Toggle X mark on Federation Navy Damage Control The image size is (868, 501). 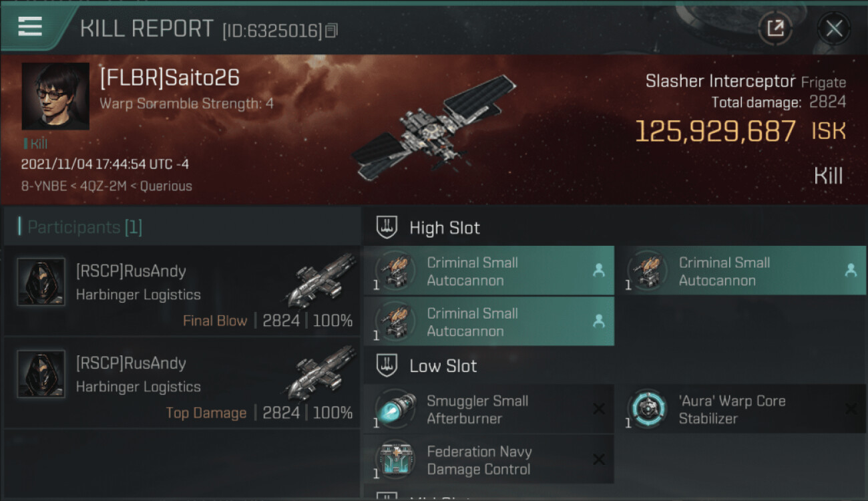click(x=599, y=460)
